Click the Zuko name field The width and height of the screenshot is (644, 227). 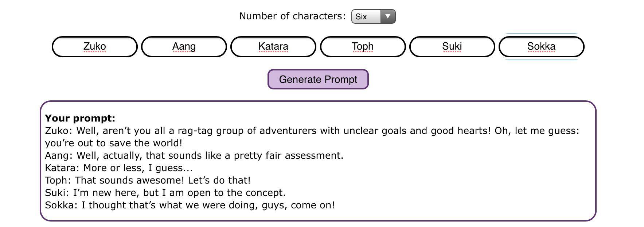[94, 47]
